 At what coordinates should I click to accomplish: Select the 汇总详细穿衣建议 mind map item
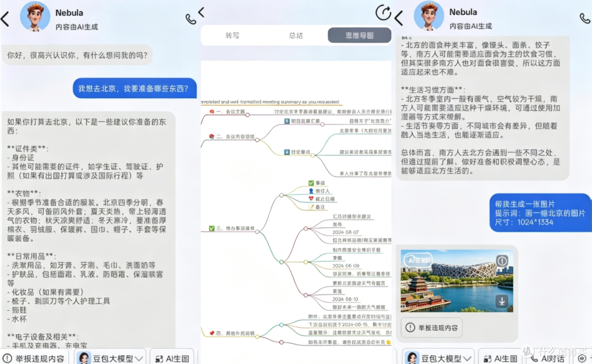[352, 217]
